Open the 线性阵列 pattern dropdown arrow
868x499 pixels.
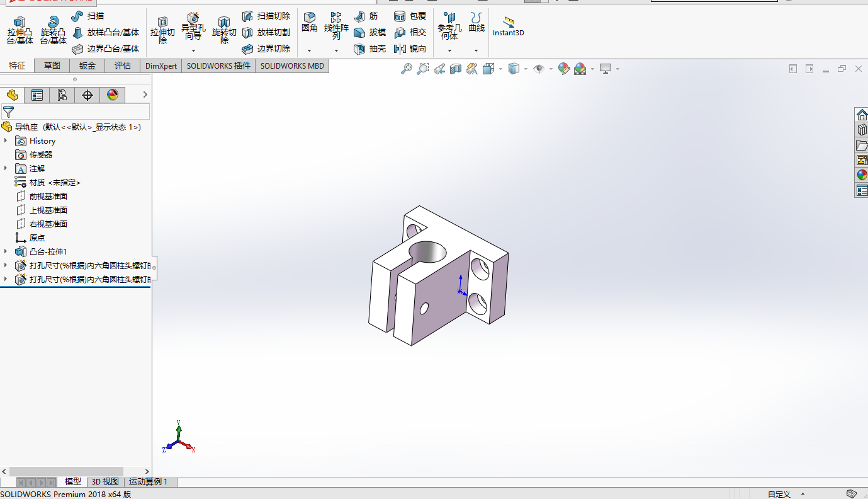[336, 50]
